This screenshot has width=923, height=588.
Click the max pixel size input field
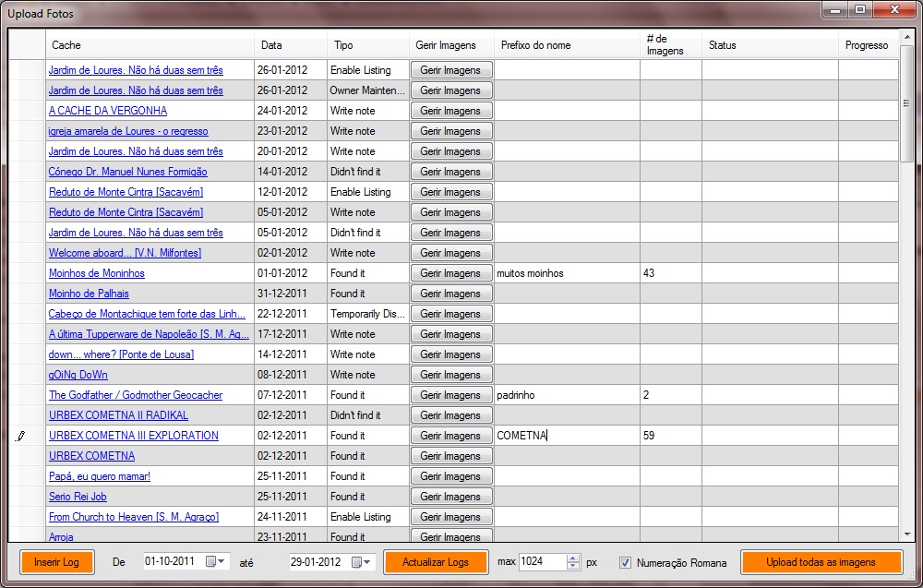(541, 562)
